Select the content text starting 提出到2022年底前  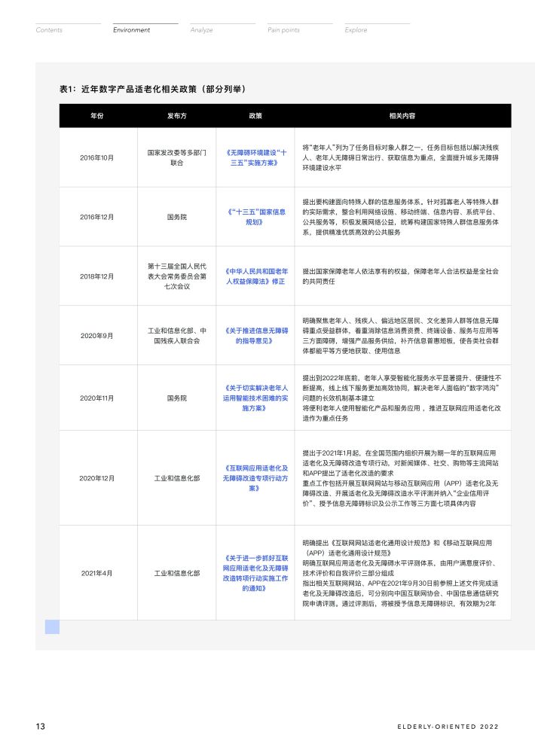coord(402,398)
